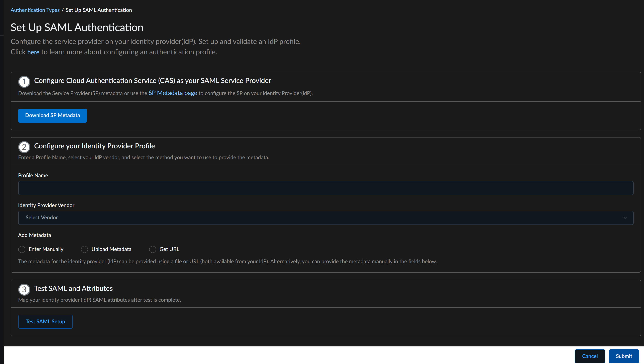Click the Test SAML Setup button
The image size is (644, 364).
[45, 322]
